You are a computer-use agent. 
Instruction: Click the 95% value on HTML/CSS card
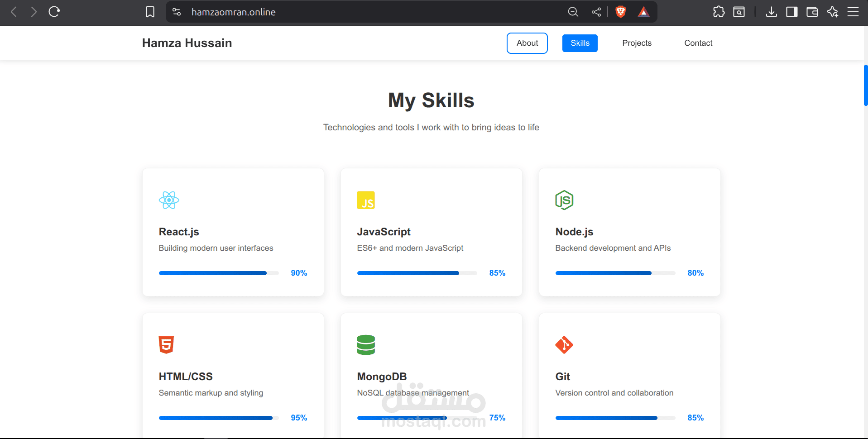299,418
